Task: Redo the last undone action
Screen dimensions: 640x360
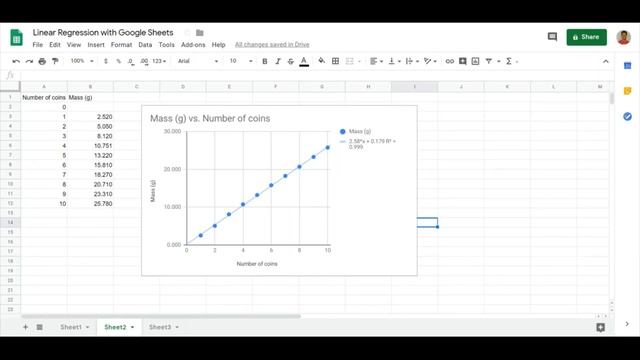Action: pos(29,61)
